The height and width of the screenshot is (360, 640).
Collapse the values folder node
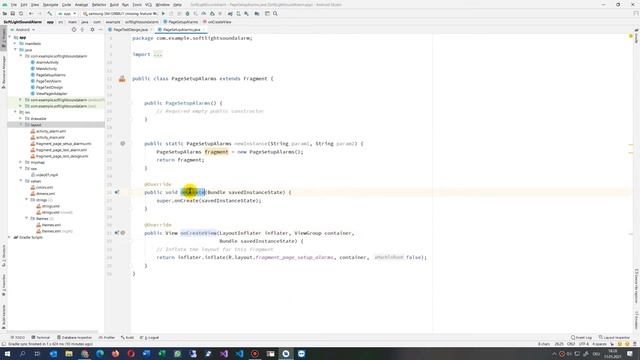(x=21, y=181)
